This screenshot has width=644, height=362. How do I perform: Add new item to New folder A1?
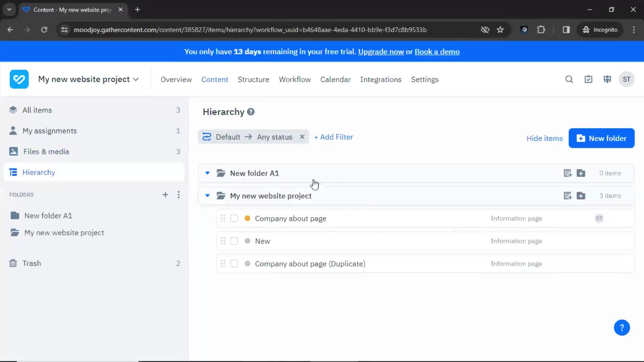[x=568, y=173]
